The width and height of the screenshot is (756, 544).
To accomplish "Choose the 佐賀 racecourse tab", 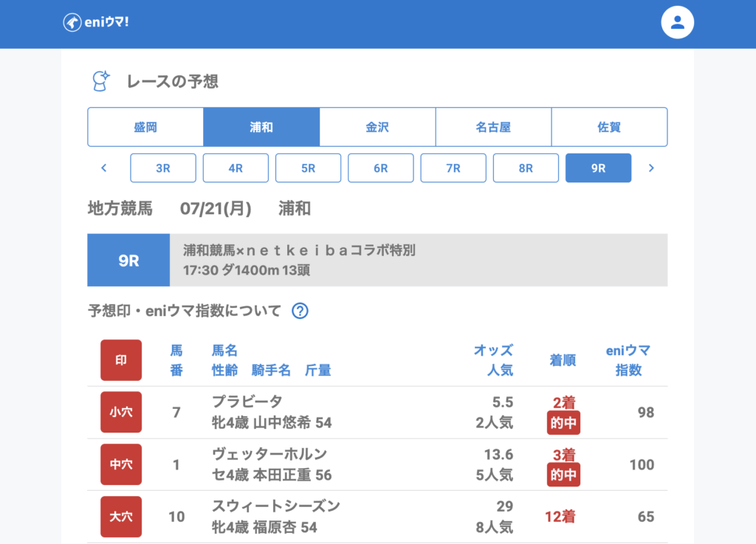I will click(609, 127).
